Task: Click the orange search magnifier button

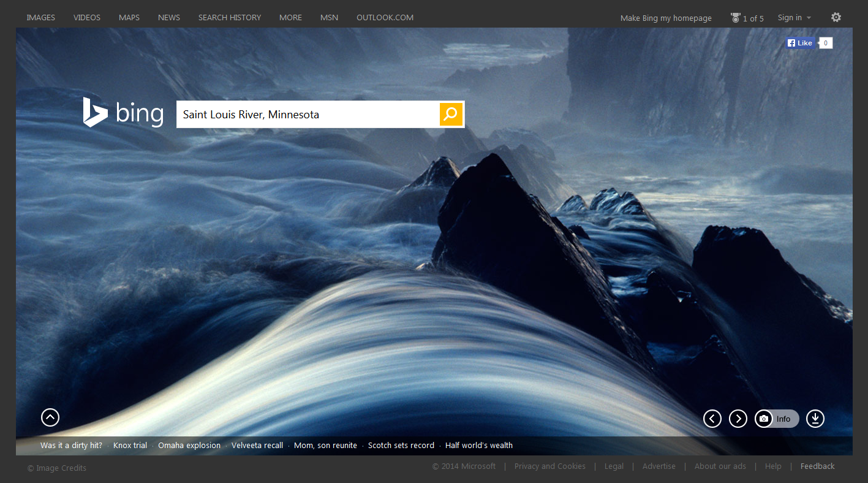Action: point(451,115)
